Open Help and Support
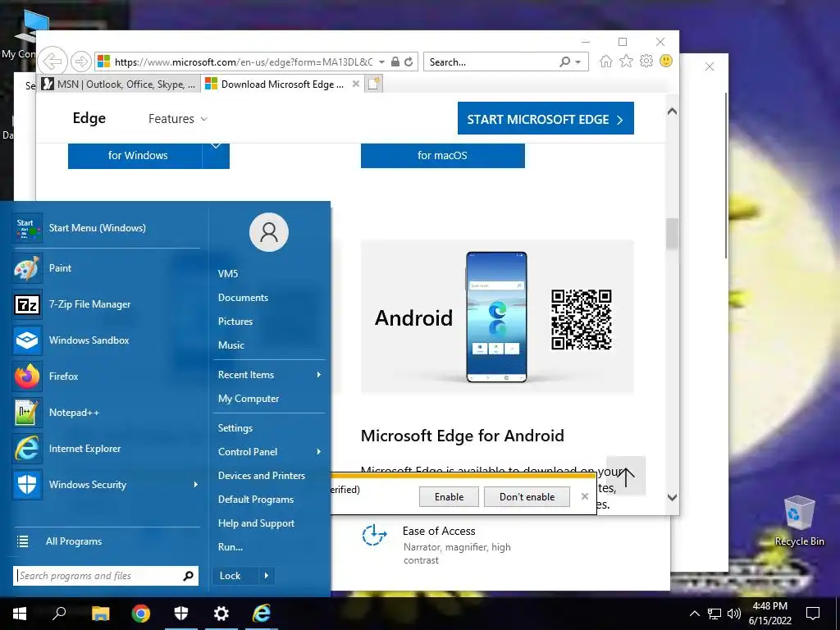This screenshot has width=840, height=630. click(256, 523)
